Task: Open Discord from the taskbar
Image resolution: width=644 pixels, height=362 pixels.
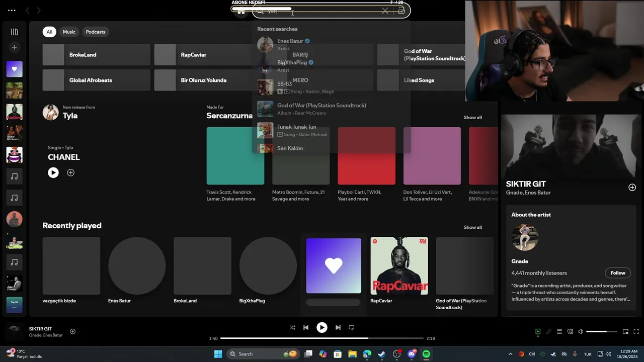Action: (x=412, y=354)
